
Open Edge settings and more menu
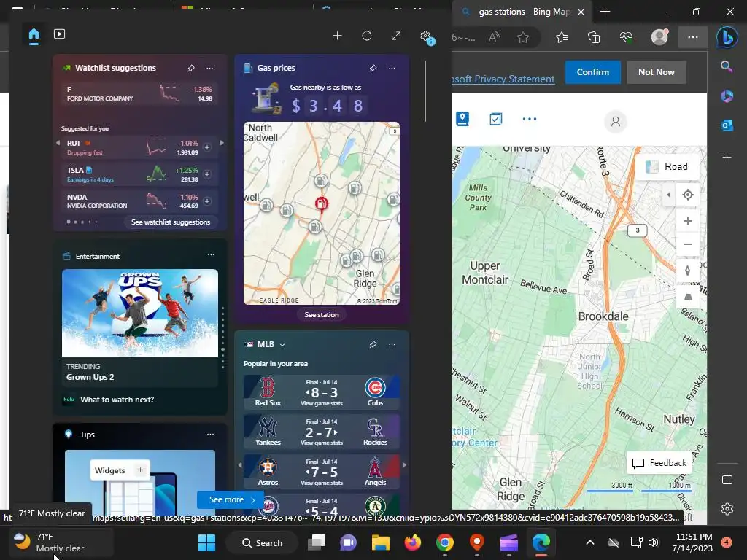[x=693, y=37]
